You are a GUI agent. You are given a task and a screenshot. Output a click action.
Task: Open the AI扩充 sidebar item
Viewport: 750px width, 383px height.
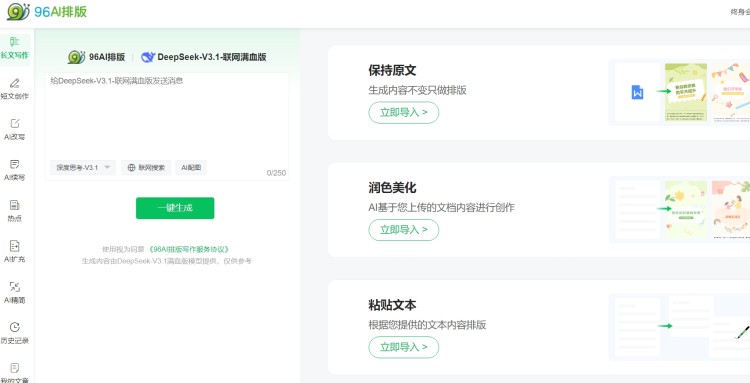coord(15,252)
